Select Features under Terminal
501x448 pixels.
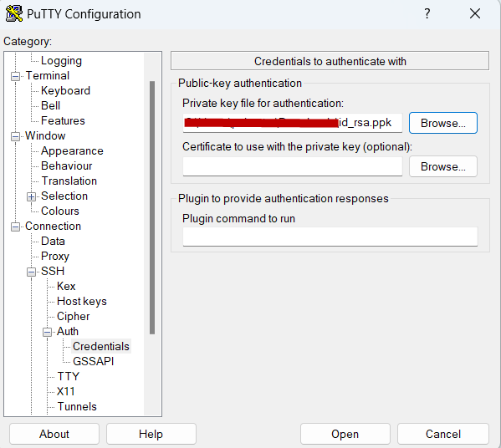[63, 120]
